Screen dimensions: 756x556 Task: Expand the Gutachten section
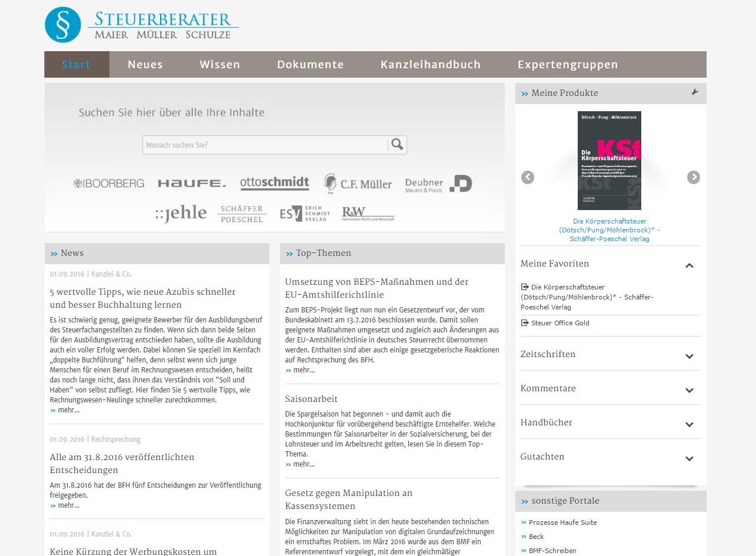[x=690, y=458]
